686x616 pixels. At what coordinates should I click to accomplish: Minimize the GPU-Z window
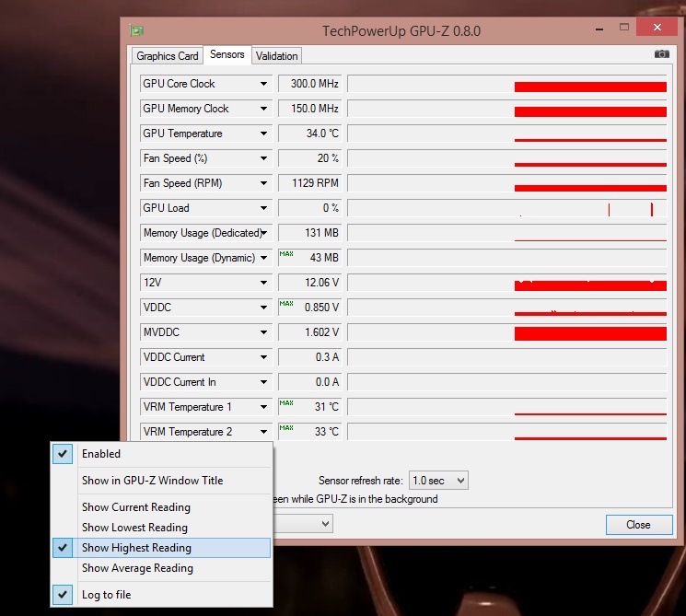pyautogui.click(x=599, y=29)
